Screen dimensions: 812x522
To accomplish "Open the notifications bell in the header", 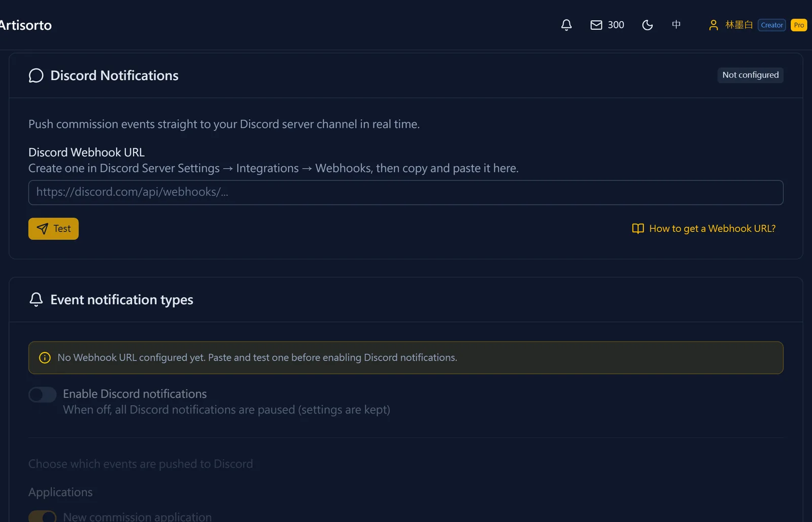I will point(566,25).
